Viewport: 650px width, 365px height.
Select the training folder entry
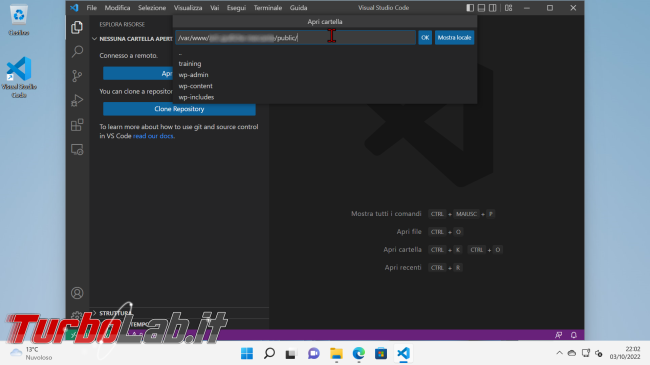pyautogui.click(x=325, y=63)
